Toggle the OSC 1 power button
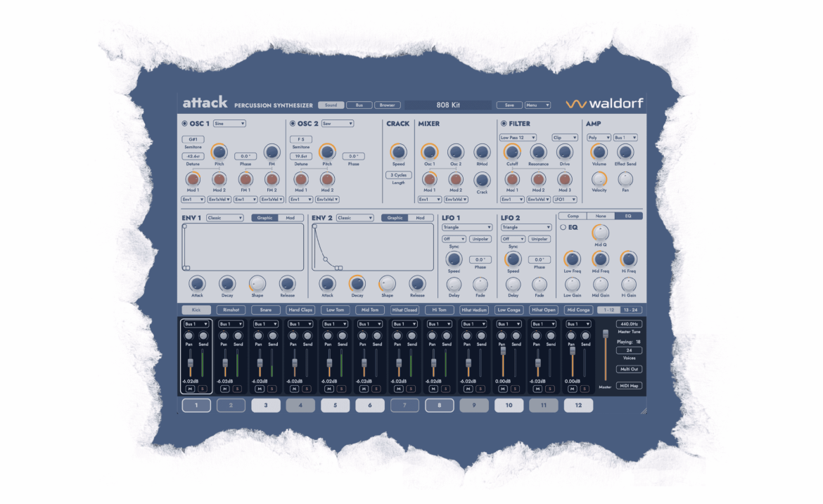Viewport: 823px width, 504px height. pos(185,124)
